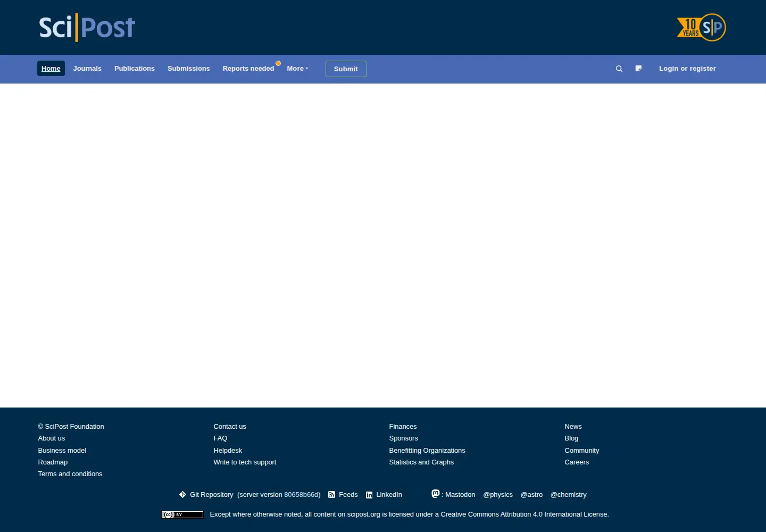Click the SciPost logo in the header
The height and width of the screenshot is (532, 766).
click(x=87, y=28)
